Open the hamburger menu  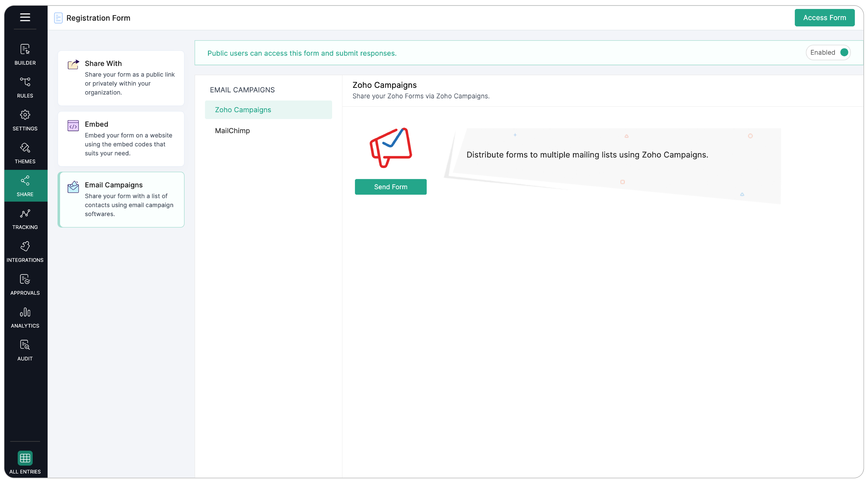click(x=25, y=17)
